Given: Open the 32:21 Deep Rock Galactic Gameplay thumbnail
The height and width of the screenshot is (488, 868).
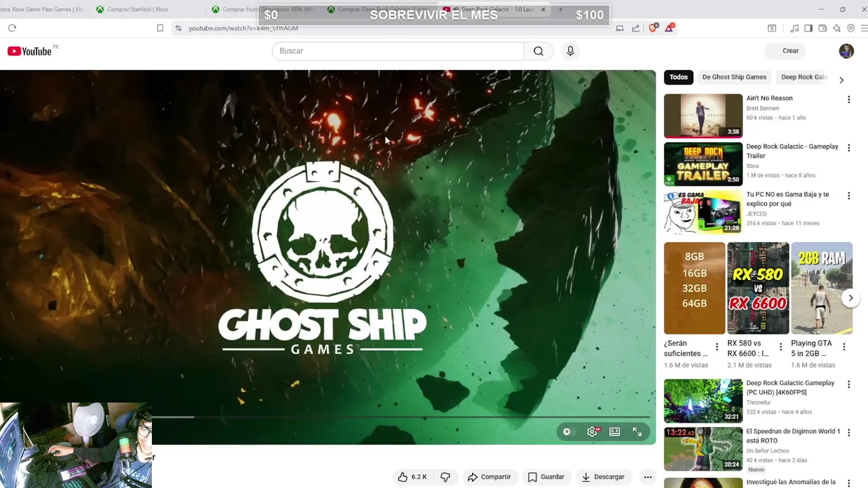Looking at the screenshot, I should click(x=703, y=401).
